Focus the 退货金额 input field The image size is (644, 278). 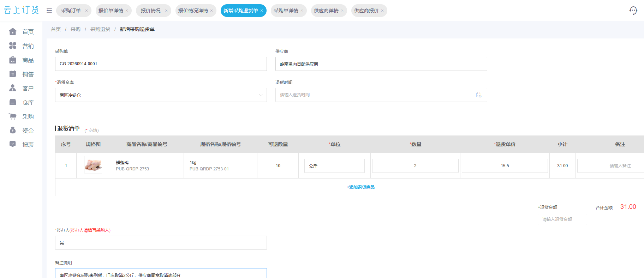pos(562,219)
